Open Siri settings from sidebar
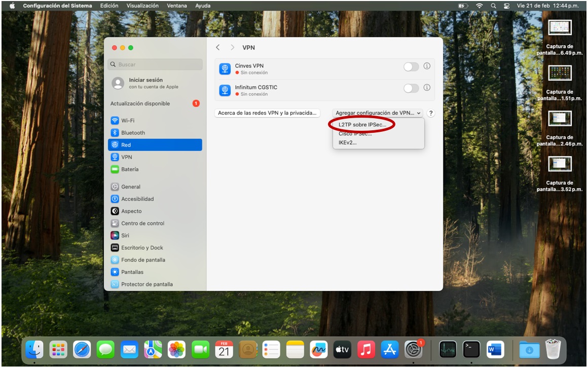Viewport: 588px width, 367px height. tap(125, 236)
